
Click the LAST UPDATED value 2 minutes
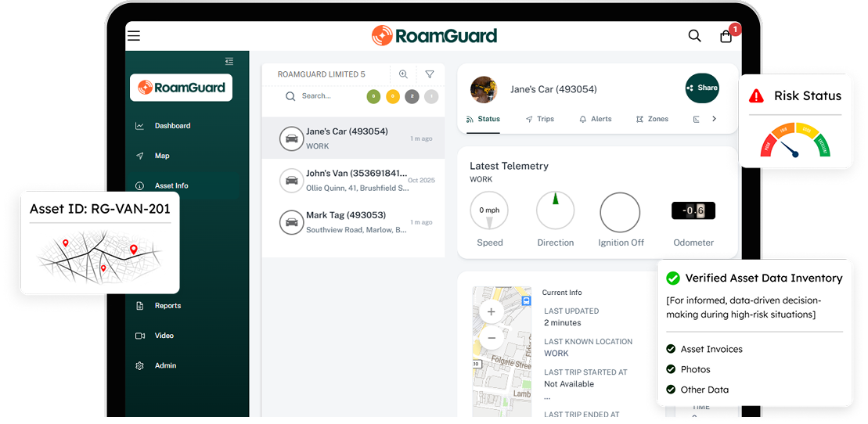(x=563, y=323)
